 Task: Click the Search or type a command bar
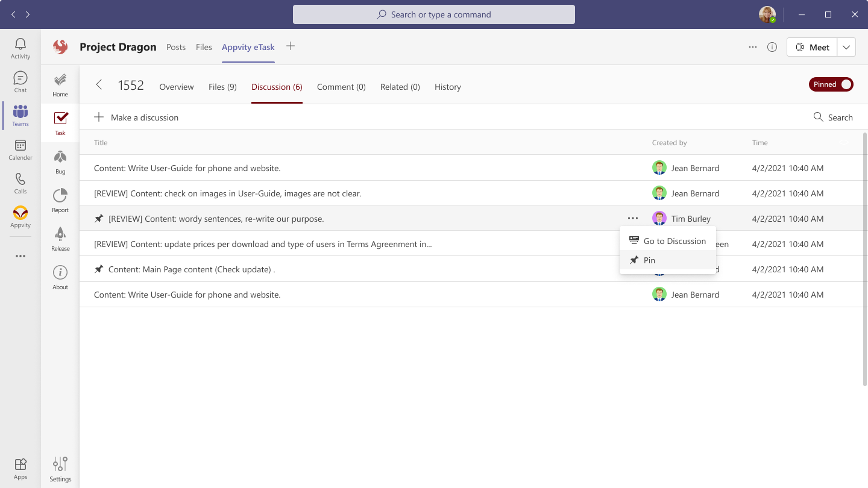[x=433, y=14]
